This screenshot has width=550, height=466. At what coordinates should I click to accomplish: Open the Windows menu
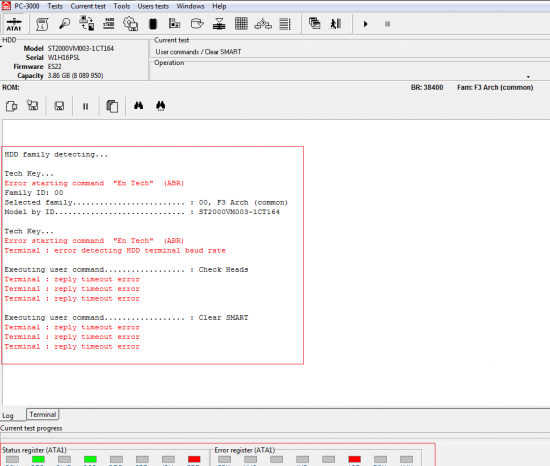190,6
